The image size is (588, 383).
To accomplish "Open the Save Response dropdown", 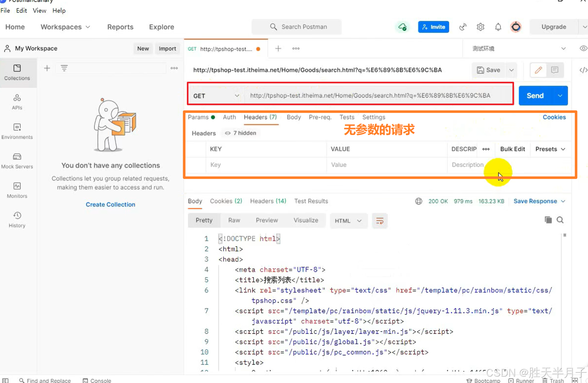I will click(x=539, y=201).
